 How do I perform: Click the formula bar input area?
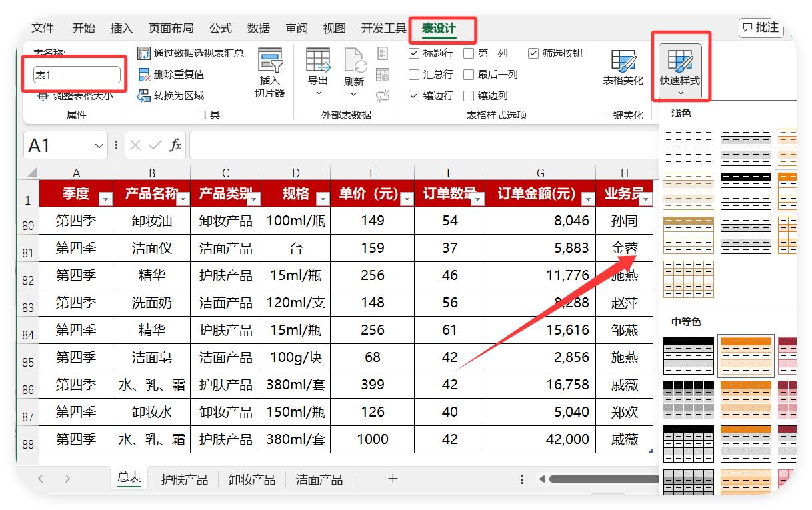click(x=424, y=145)
